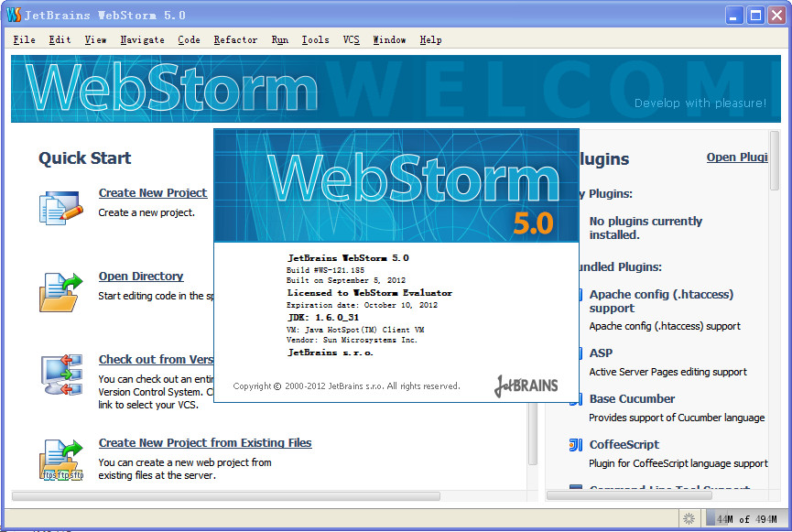Open the Tools menu

point(315,40)
